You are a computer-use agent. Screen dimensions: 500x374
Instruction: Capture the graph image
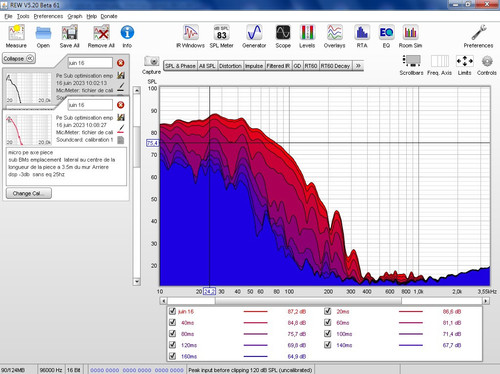151,65
